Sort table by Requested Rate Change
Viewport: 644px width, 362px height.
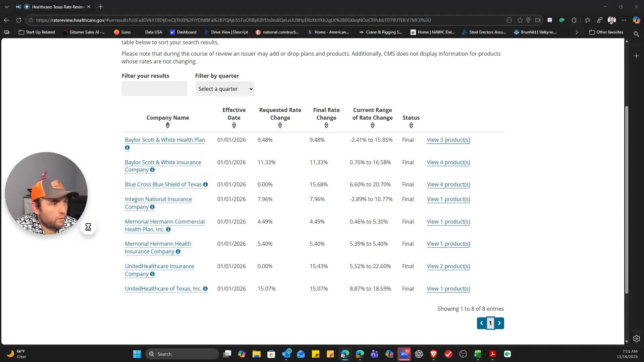(280, 125)
